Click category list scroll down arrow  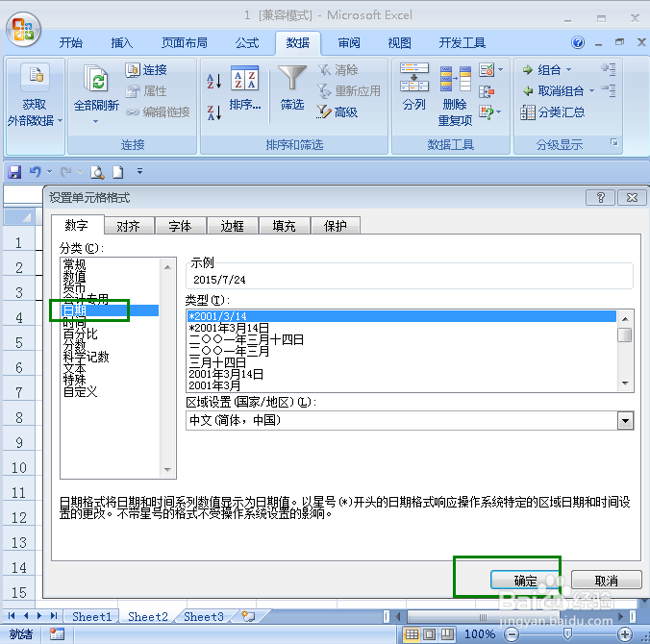tap(167, 469)
